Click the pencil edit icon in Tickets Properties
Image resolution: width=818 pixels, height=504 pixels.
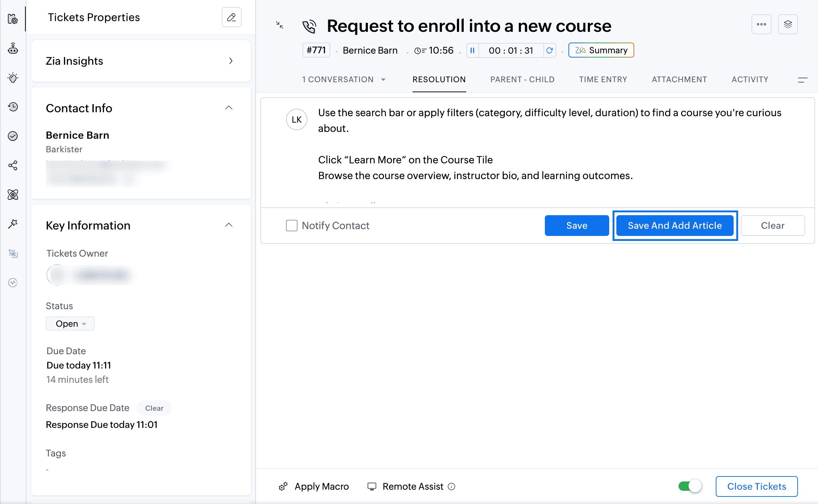pyautogui.click(x=231, y=17)
